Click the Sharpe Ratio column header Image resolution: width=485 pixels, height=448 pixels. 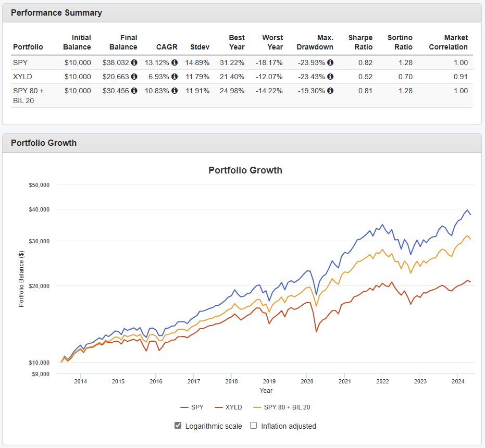(x=360, y=42)
